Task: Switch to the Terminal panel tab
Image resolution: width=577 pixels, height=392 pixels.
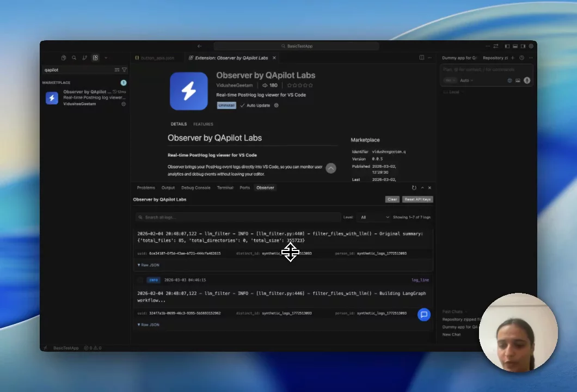Action: (225, 188)
